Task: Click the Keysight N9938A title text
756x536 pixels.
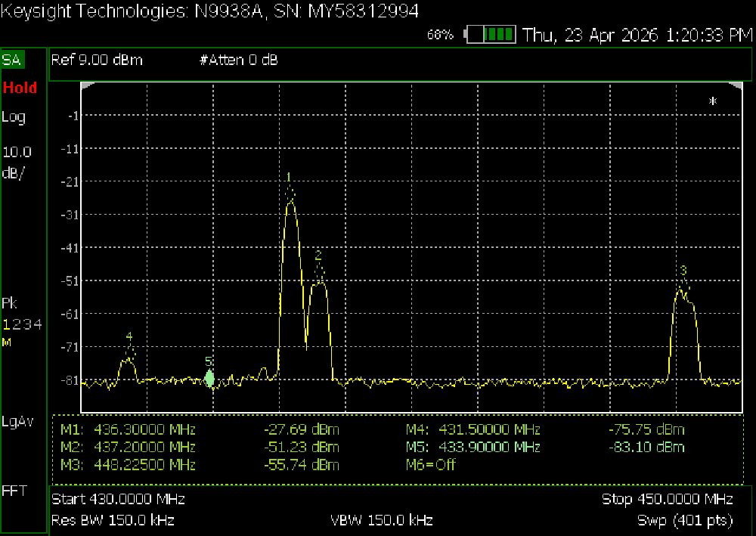Action: click(209, 11)
